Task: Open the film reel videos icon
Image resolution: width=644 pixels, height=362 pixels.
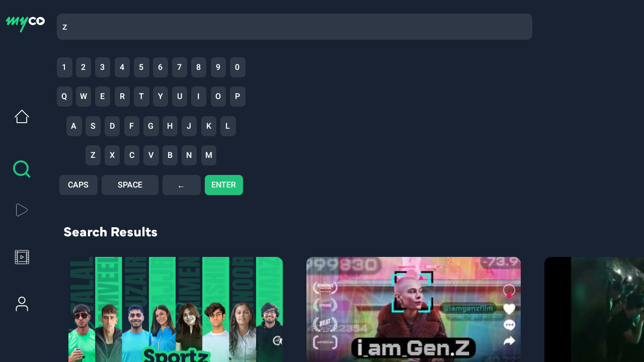Action: coord(22,257)
